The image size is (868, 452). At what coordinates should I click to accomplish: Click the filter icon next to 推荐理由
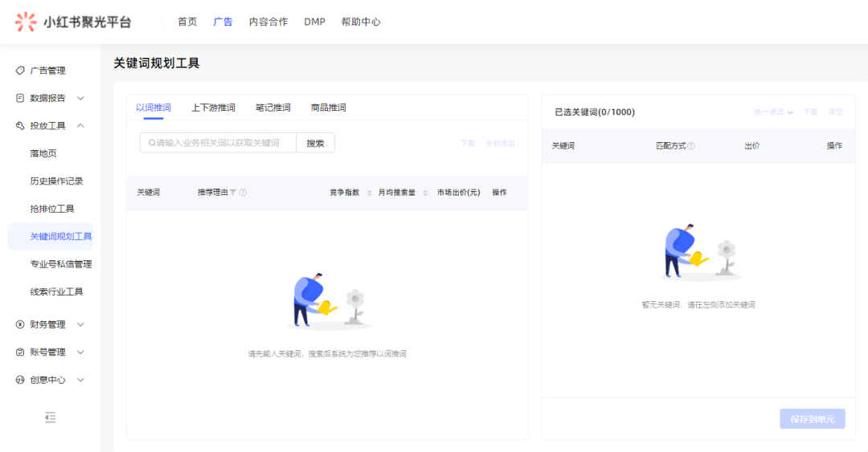233,193
